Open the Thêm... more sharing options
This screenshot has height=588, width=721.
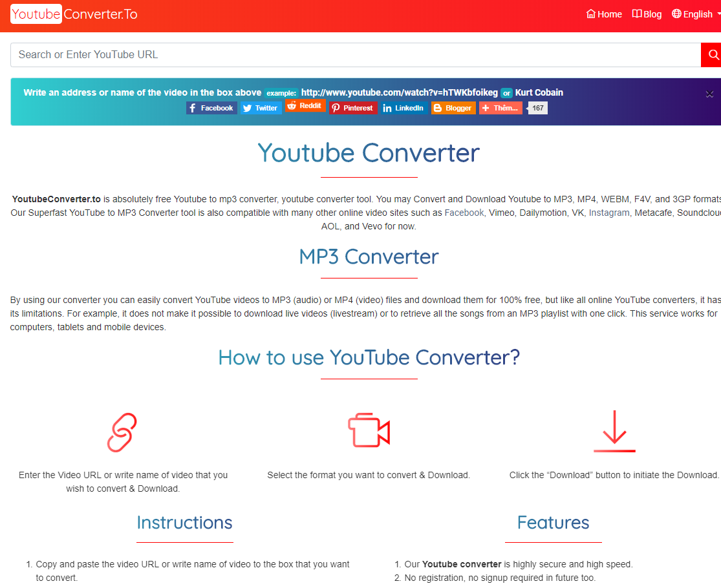[x=500, y=108]
